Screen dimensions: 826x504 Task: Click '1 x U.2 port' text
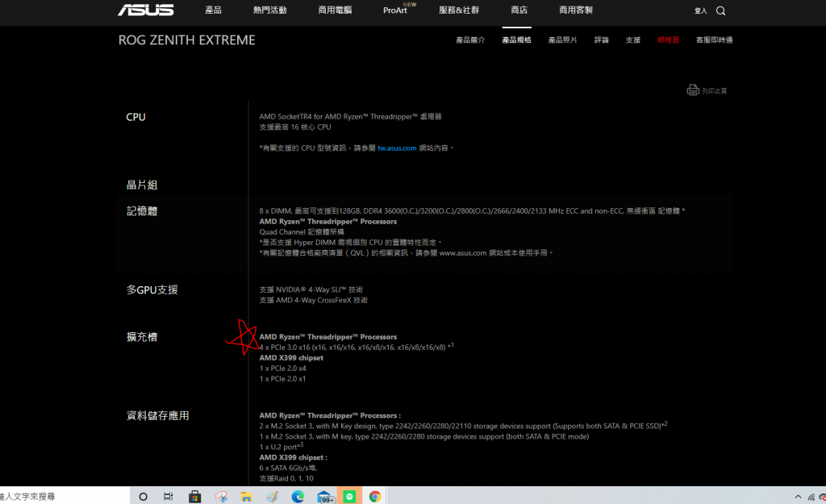(281, 446)
